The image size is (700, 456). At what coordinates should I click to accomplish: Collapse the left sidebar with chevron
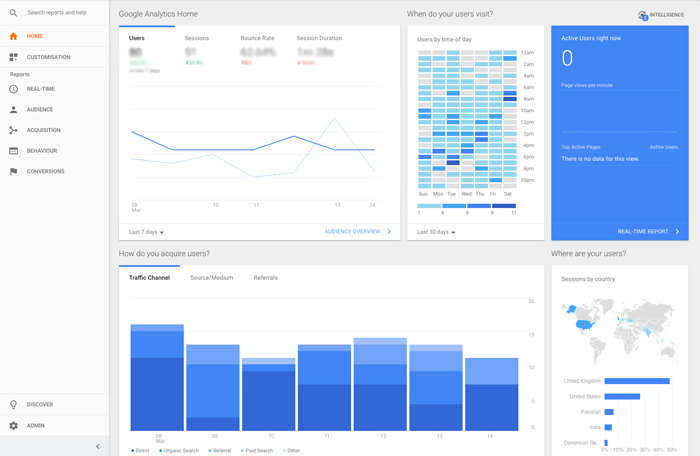tap(97, 446)
